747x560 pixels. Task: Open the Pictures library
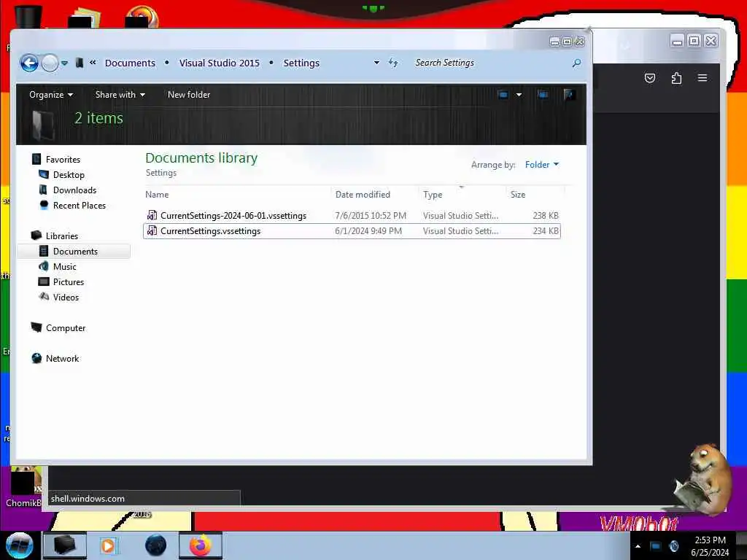pos(69,282)
